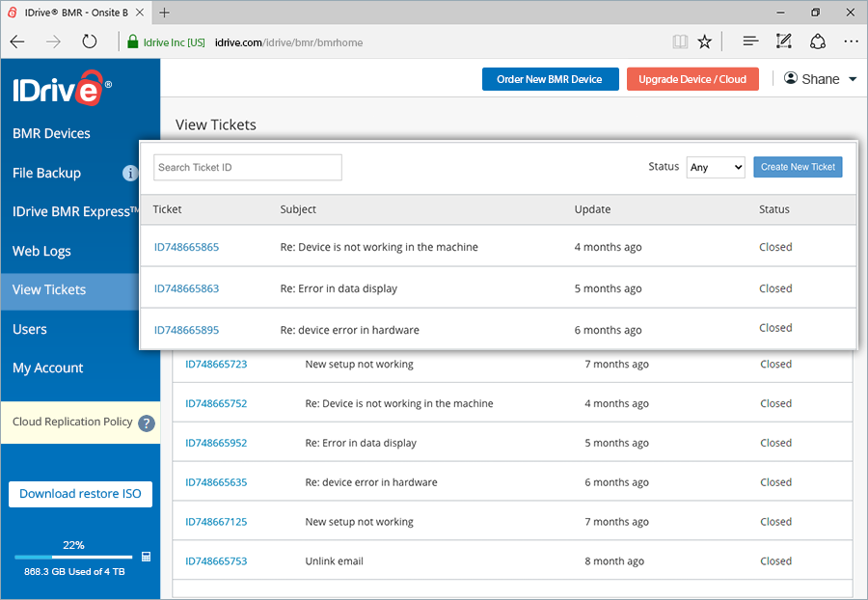The width and height of the screenshot is (868, 600).
Task: Click the Share icon in the browser toolbar
Action: tap(818, 41)
